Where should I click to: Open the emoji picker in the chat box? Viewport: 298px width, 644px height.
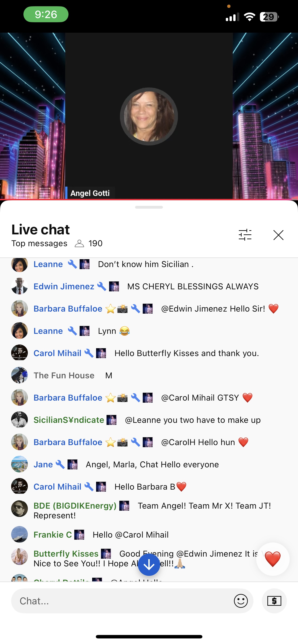(x=241, y=601)
